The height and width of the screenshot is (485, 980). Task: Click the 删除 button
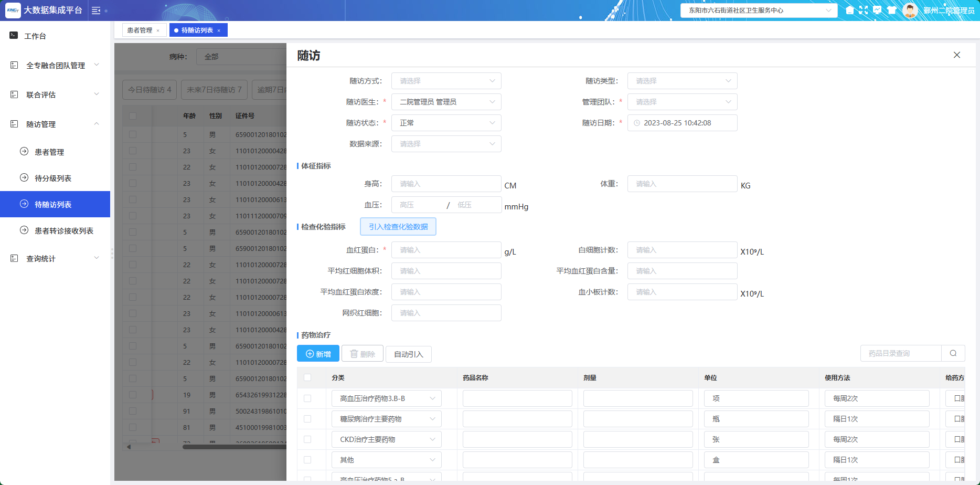tap(363, 354)
